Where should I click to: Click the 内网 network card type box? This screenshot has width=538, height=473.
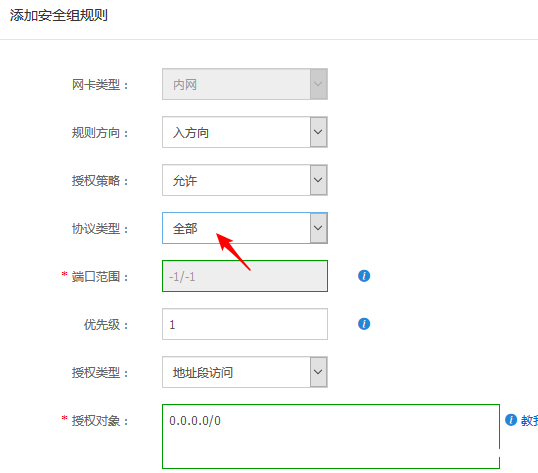(x=245, y=84)
